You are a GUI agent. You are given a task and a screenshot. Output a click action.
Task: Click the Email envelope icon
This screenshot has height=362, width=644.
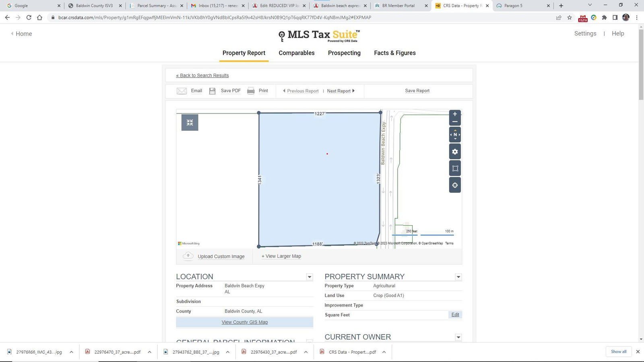click(x=182, y=91)
